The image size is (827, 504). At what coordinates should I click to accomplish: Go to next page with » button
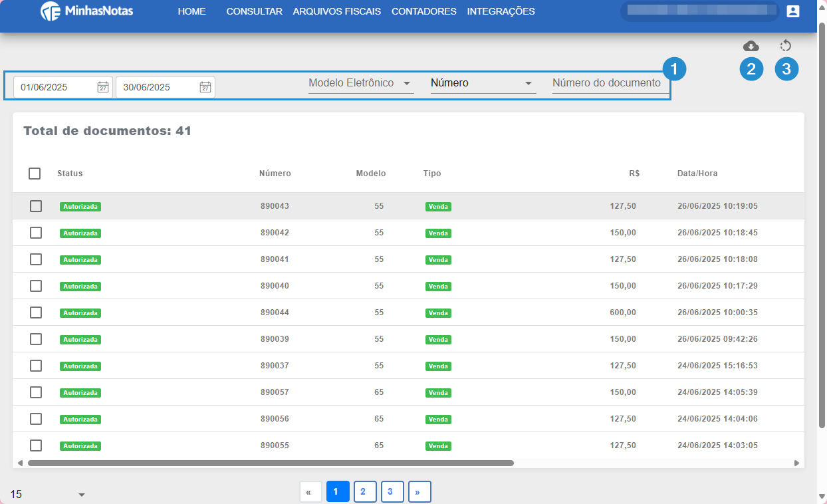(x=419, y=492)
